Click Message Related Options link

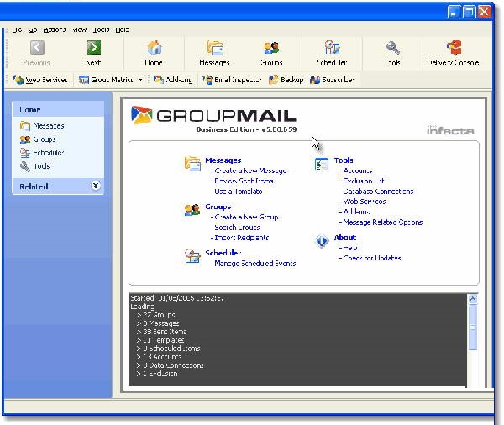383,222
